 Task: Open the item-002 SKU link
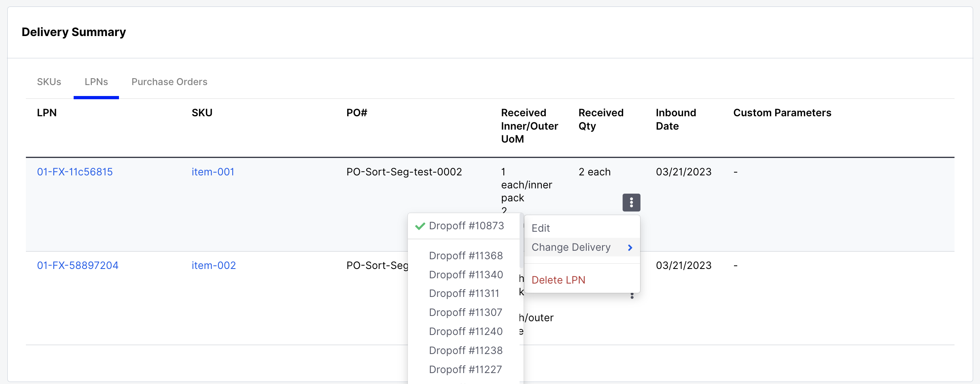[x=214, y=265]
